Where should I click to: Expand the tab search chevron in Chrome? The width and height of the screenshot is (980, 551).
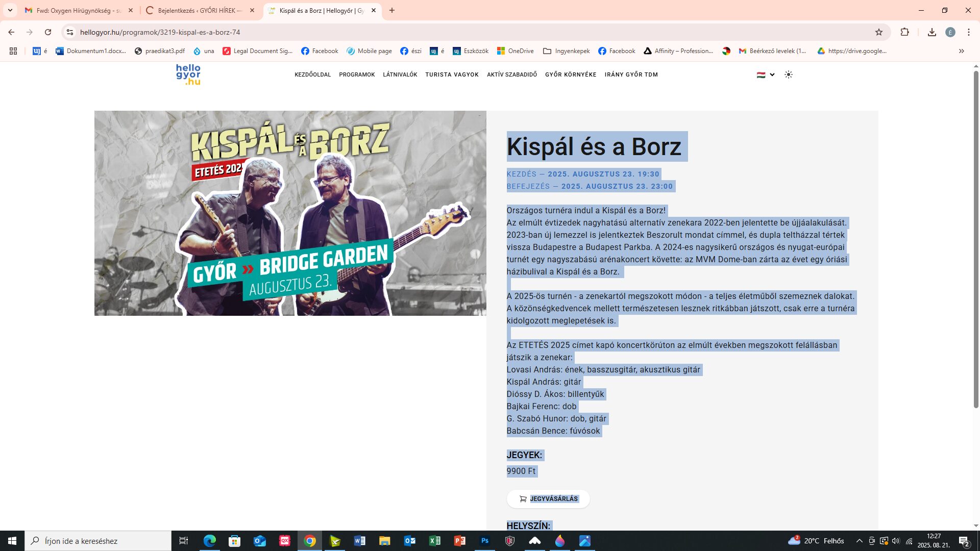[x=10, y=10]
